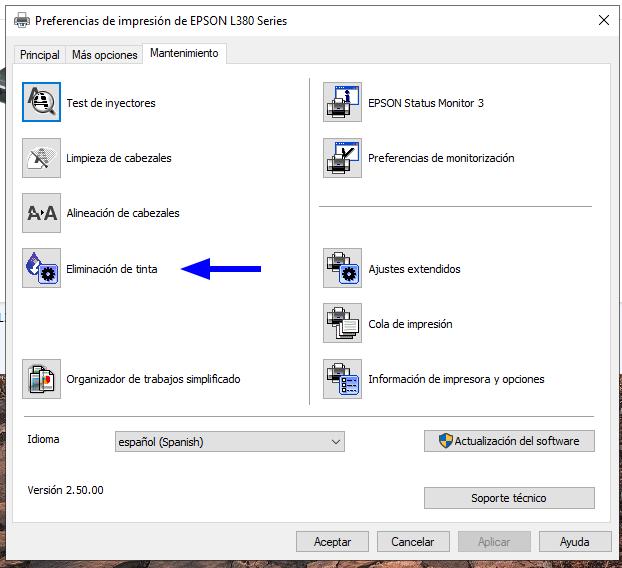
Task: Click the greyed Aplicar button
Action: pos(494,542)
